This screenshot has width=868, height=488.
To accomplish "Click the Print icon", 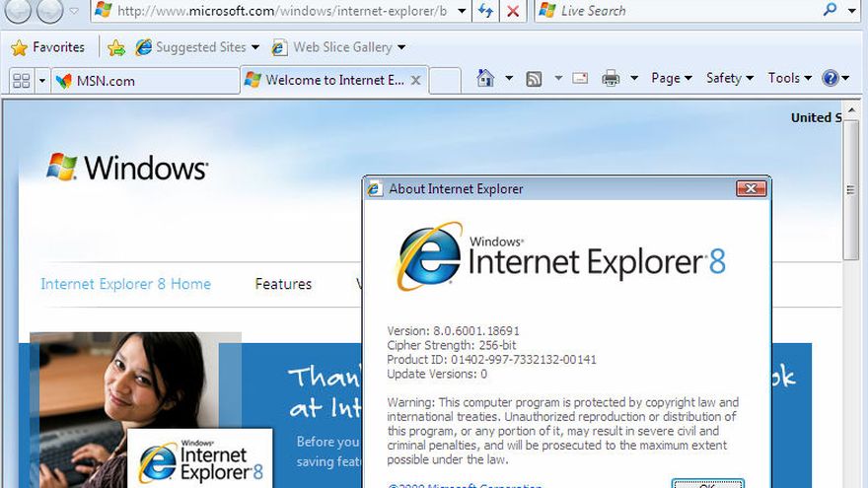I will (611, 78).
